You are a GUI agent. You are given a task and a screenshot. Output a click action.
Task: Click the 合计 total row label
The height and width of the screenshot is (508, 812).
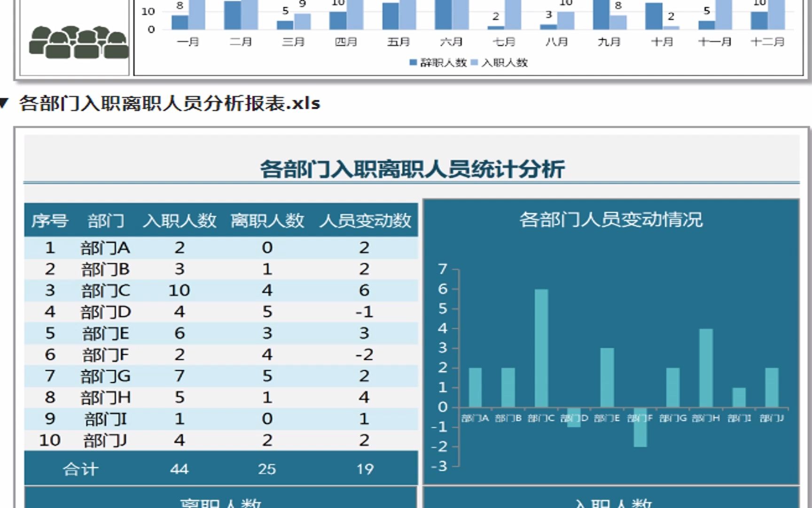pyautogui.click(x=80, y=469)
